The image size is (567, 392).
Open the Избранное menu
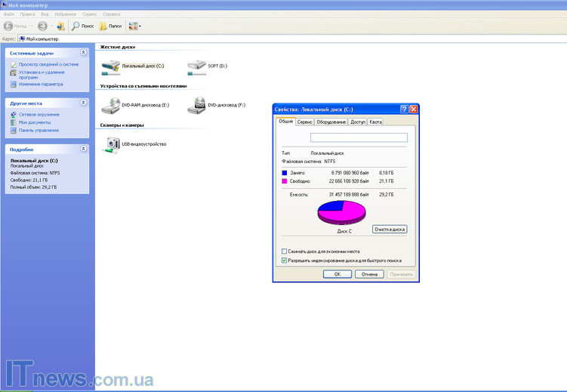click(65, 14)
